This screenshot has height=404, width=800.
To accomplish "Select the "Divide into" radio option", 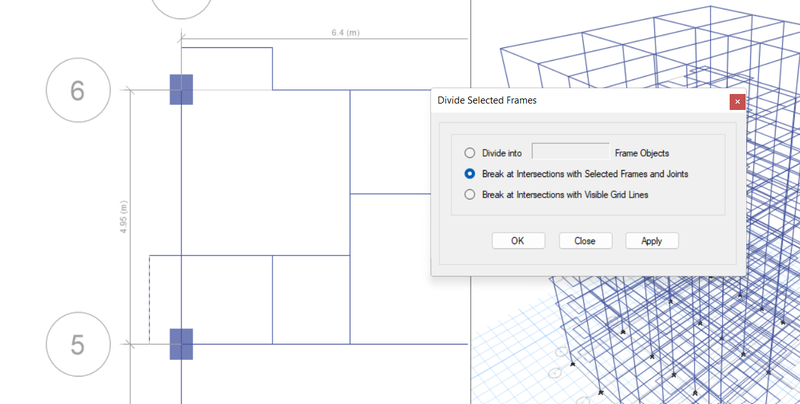I will click(x=469, y=153).
